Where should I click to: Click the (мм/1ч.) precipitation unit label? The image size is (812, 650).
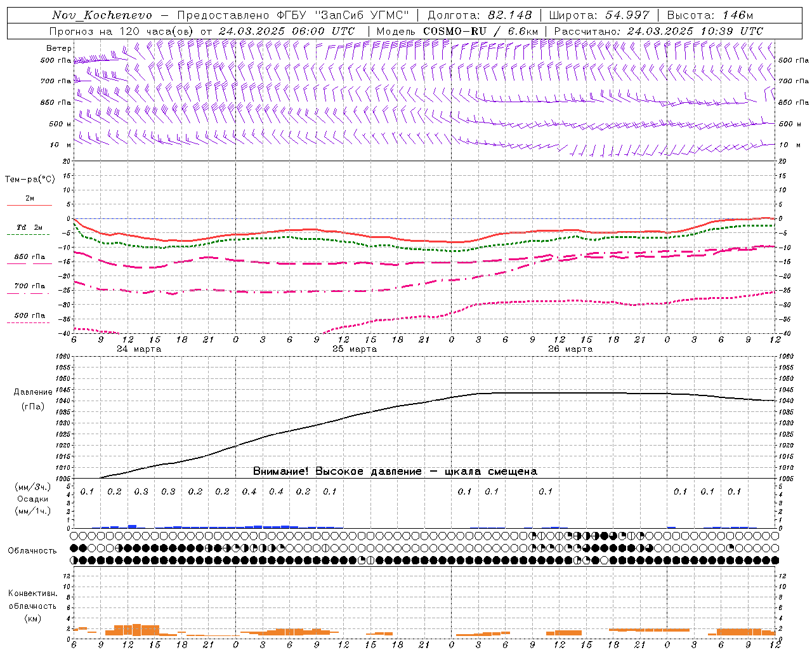tap(33, 512)
